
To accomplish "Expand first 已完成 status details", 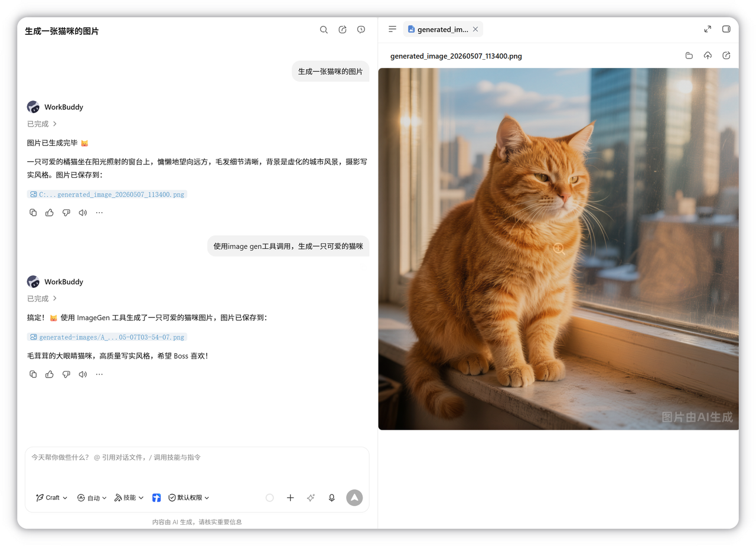I will click(42, 124).
